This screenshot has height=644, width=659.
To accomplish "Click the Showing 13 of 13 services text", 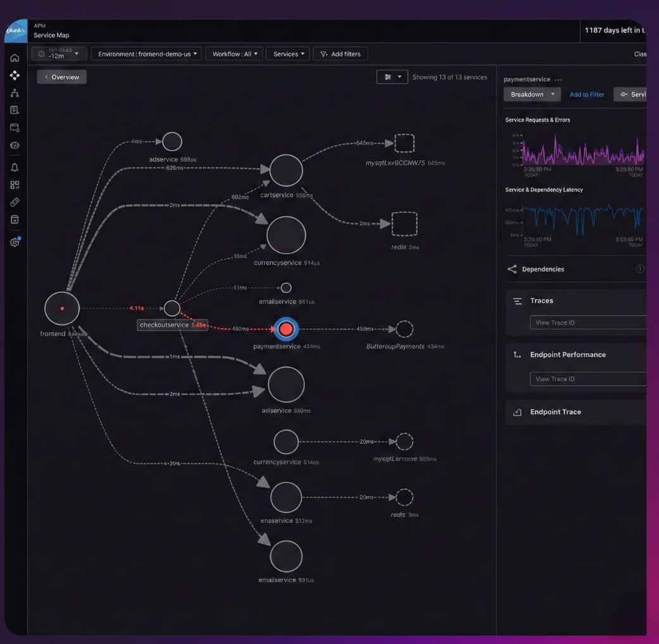I will point(449,77).
